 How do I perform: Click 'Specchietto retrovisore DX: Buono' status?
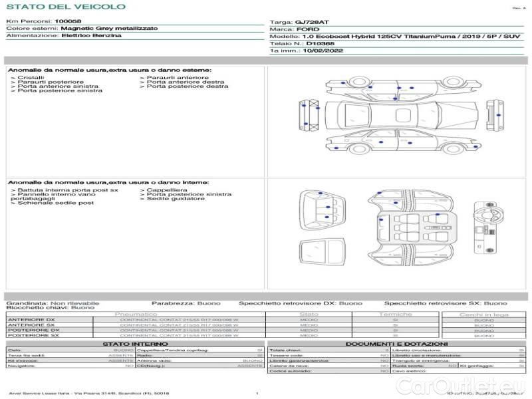(301, 303)
